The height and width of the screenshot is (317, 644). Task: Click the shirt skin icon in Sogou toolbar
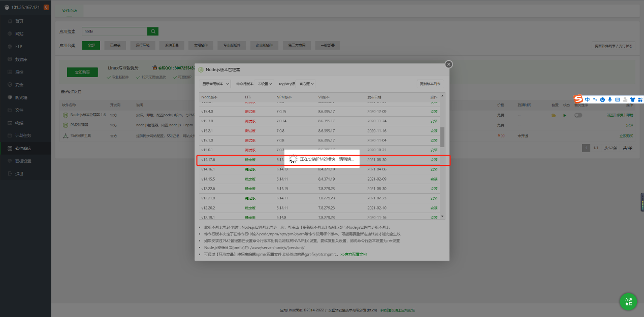click(x=632, y=99)
